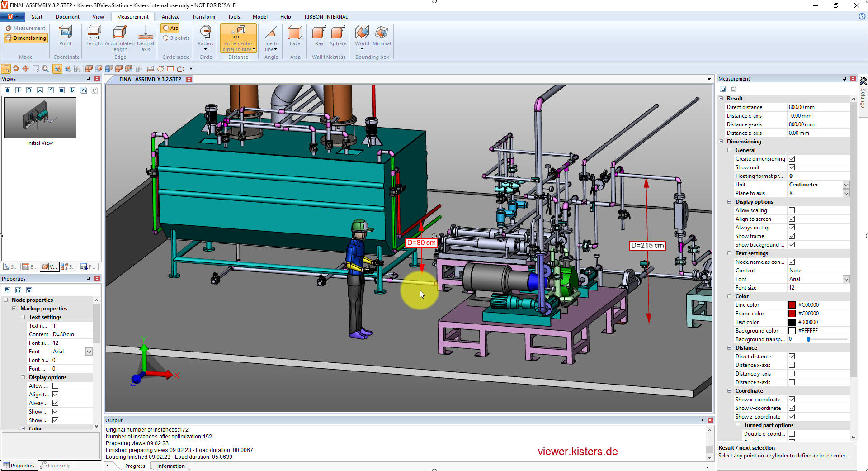The width and height of the screenshot is (868, 471).
Task: Open the help question mark icon
Action: 862,16
